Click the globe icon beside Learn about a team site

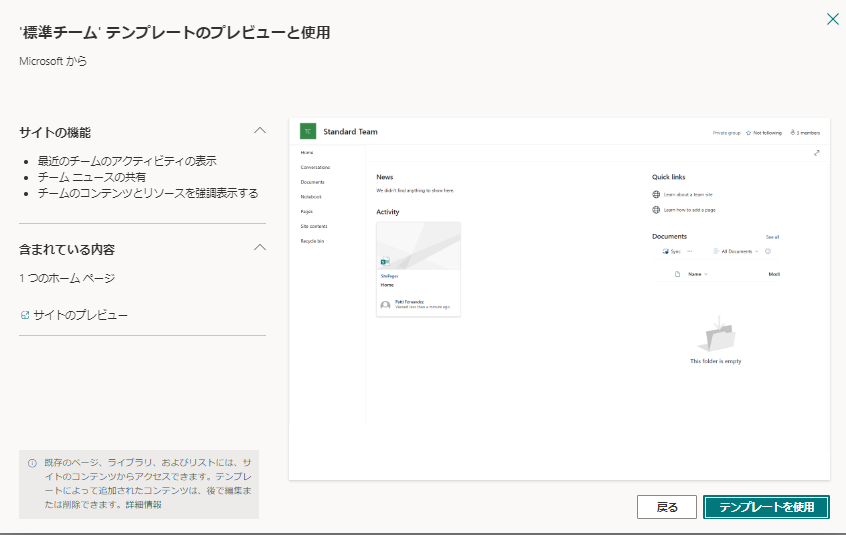[656, 194]
